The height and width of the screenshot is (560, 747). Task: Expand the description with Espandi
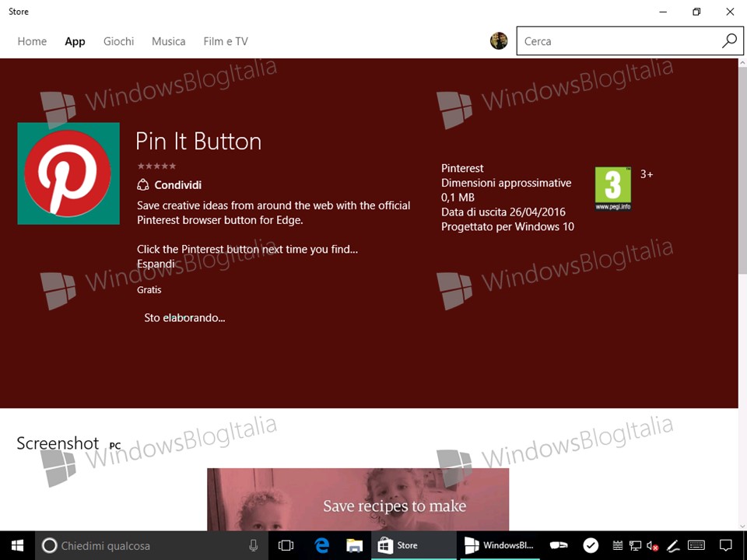[156, 264]
